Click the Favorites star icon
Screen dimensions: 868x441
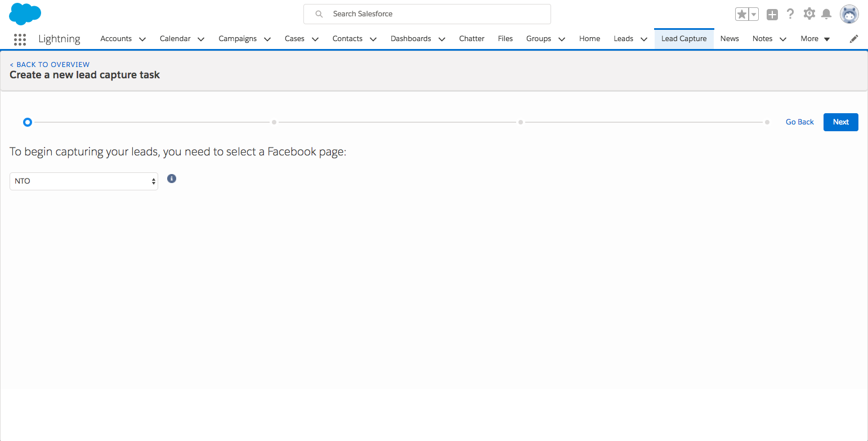click(742, 15)
